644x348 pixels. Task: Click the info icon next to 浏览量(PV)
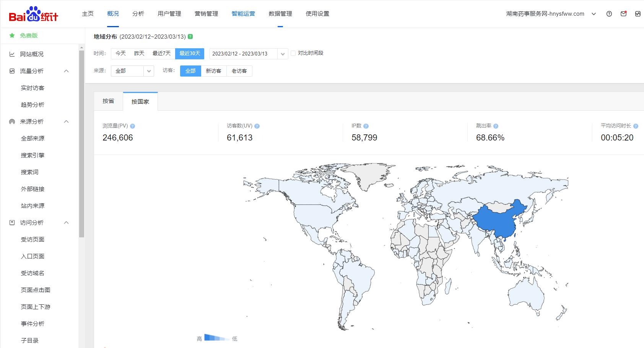click(133, 126)
